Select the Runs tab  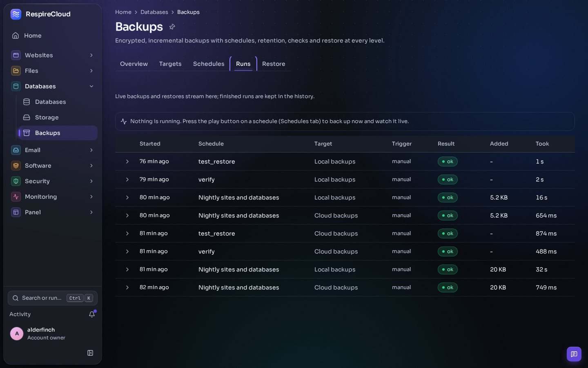pos(243,64)
